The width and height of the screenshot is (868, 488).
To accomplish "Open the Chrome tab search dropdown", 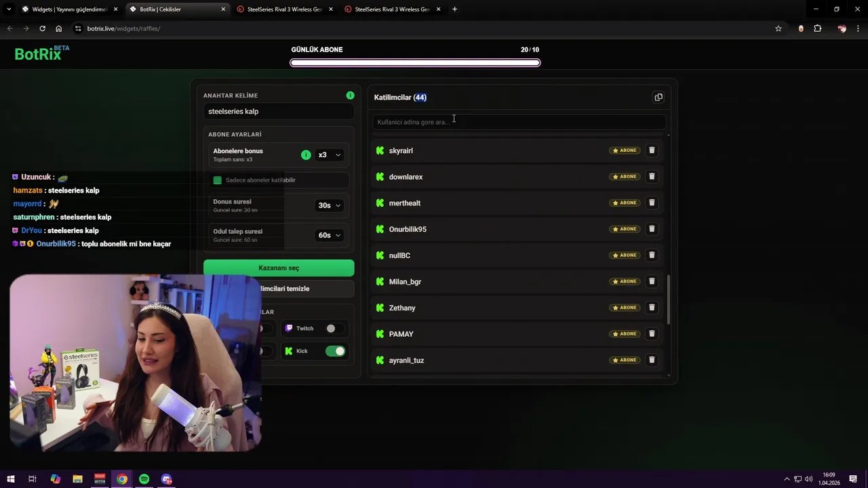I will point(9,9).
